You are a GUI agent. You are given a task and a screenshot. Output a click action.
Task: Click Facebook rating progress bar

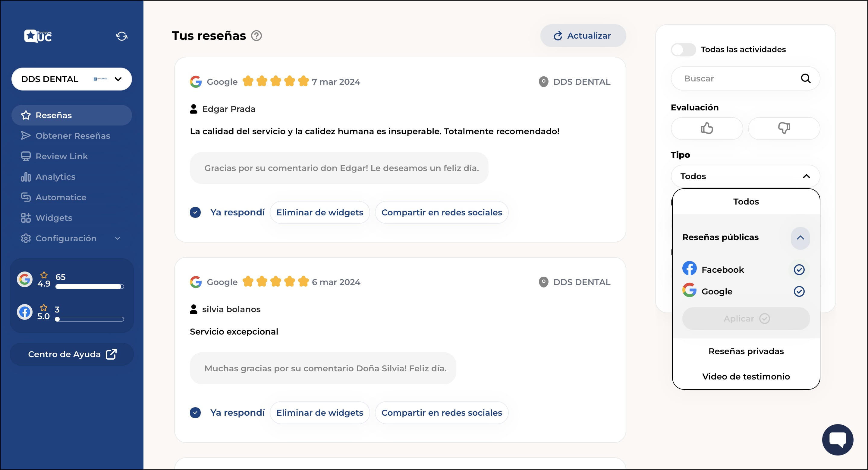[90, 319]
